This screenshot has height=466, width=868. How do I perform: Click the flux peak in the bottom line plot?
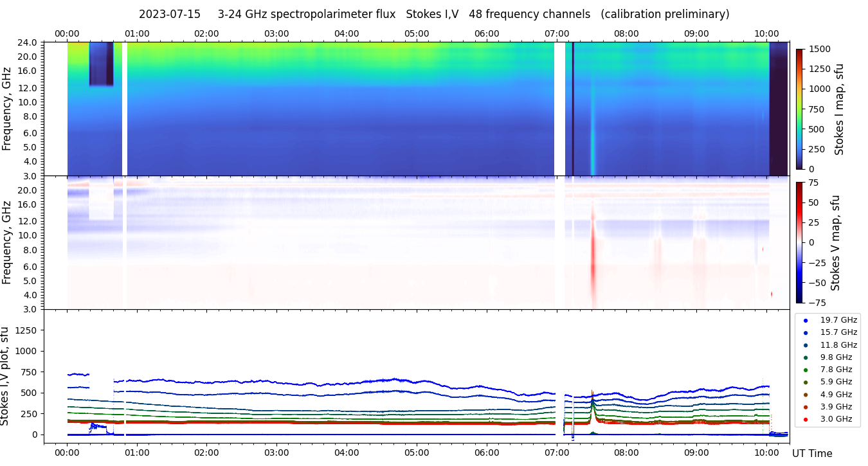[x=593, y=393]
